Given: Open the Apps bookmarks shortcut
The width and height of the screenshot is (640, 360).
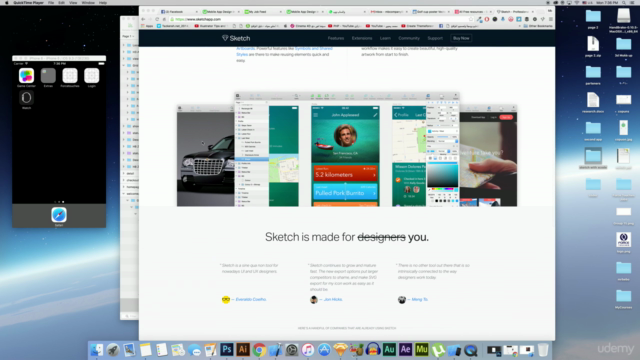Looking at the screenshot, I should (x=147, y=26).
